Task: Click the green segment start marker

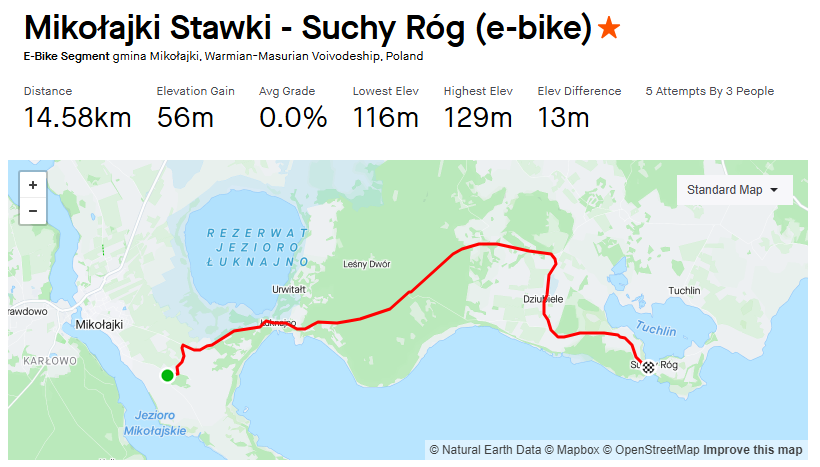Action: click(167, 375)
